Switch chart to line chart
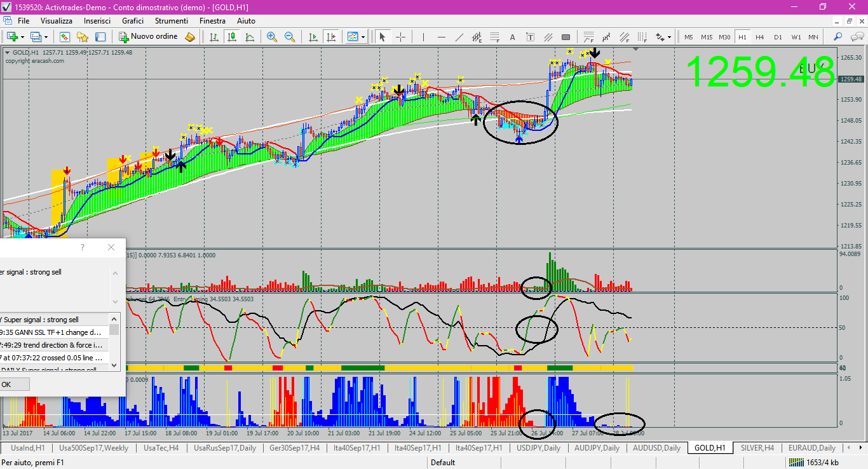This screenshot has height=469, width=868. pyautogui.click(x=250, y=37)
